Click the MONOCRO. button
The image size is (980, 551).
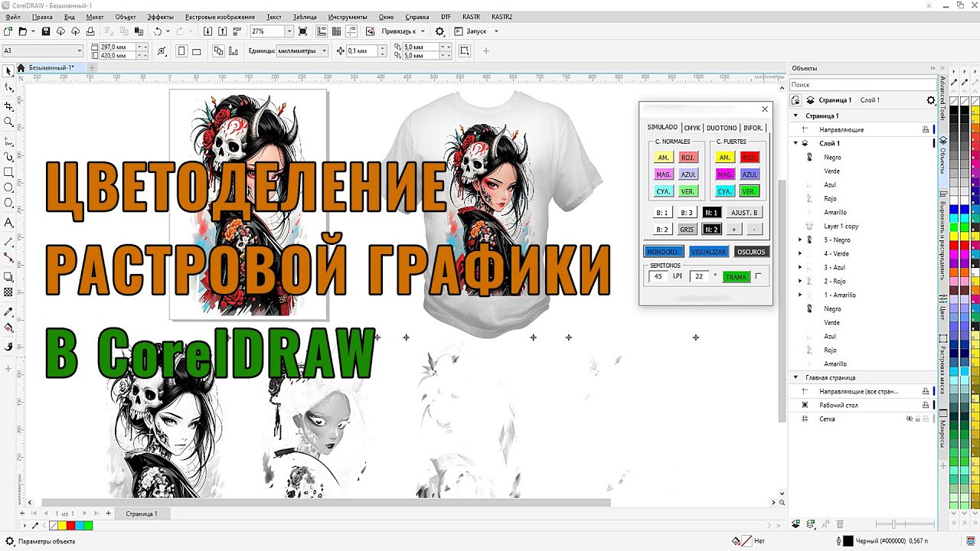click(663, 252)
